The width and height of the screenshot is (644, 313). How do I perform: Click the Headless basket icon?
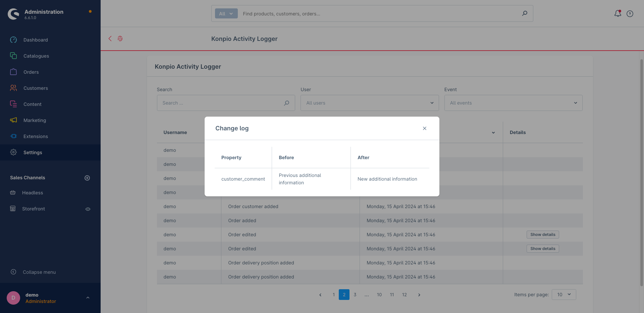tap(13, 193)
